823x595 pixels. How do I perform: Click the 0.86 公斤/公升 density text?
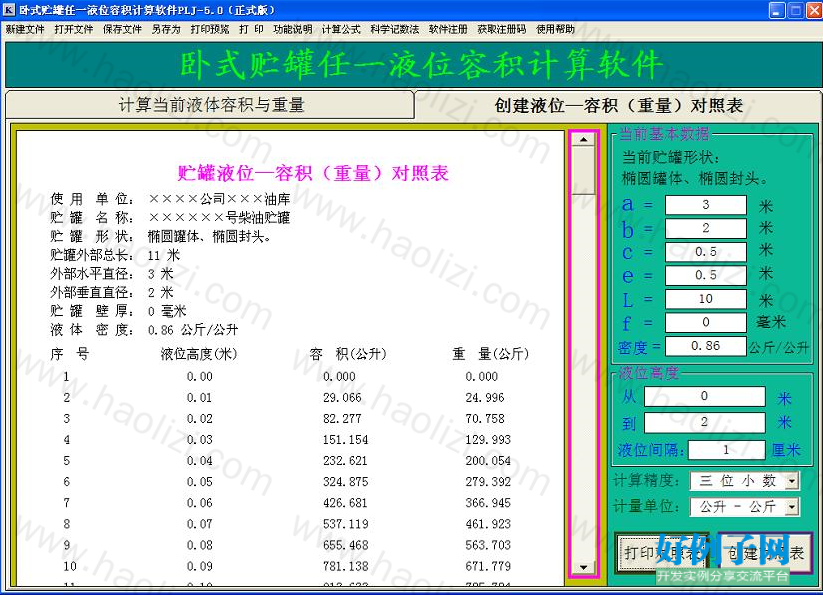193,330
